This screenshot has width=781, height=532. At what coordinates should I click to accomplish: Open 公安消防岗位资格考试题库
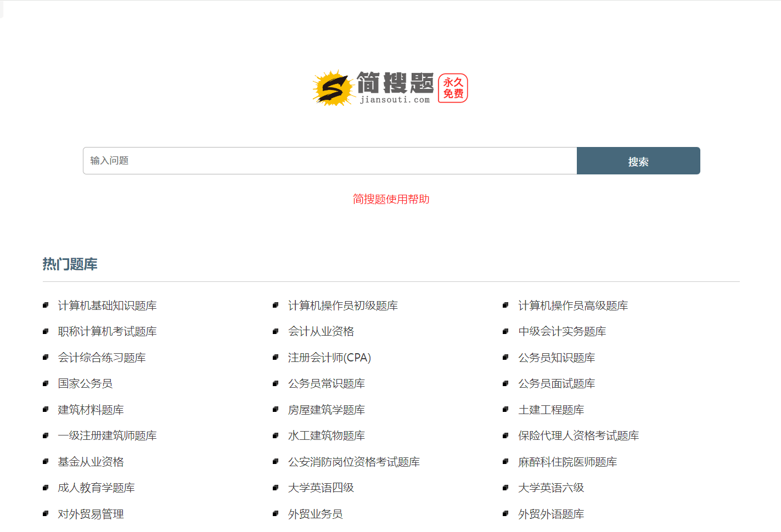tap(353, 462)
